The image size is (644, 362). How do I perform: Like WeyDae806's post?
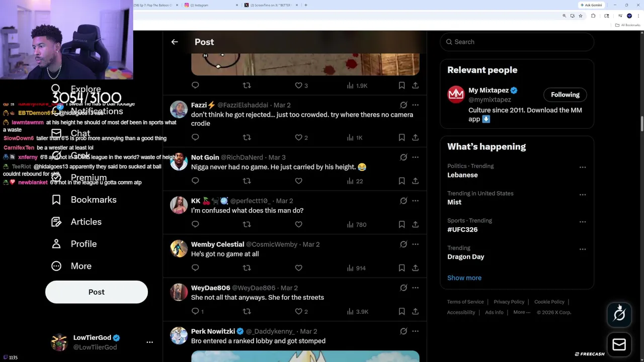tap(301, 312)
